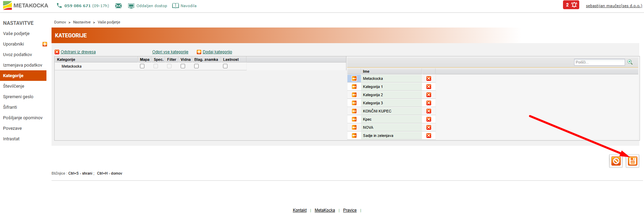This screenshot has height=213, width=644.
Task: Click Dodaj kategorijo link
Action: tap(217, 52)
